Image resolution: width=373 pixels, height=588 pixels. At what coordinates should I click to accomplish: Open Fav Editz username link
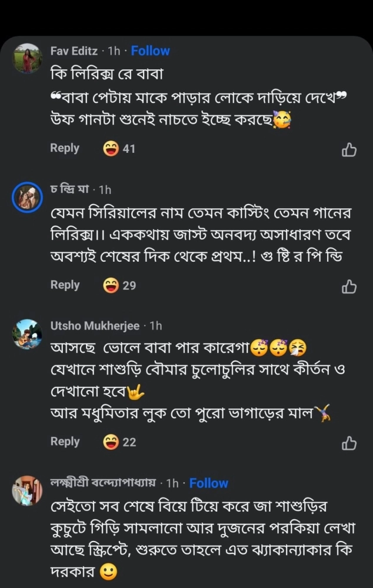click(x=74, y=51)
